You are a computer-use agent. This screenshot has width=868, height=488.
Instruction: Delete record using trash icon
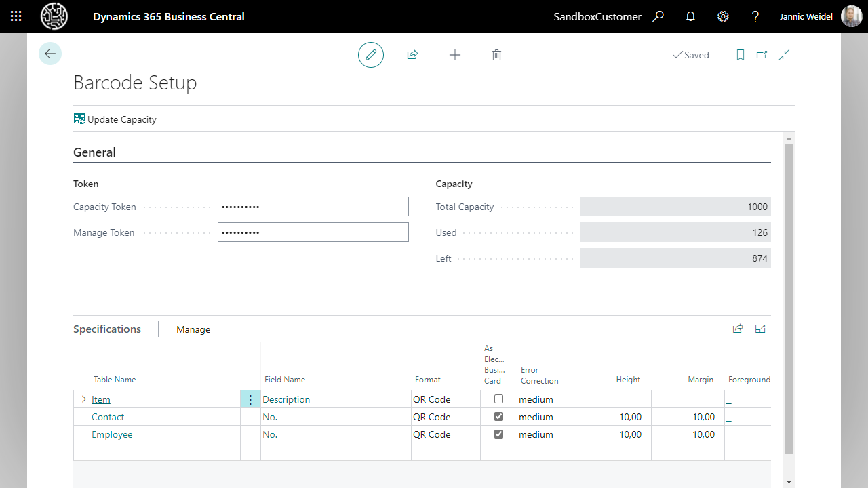(x=496, y=55)
